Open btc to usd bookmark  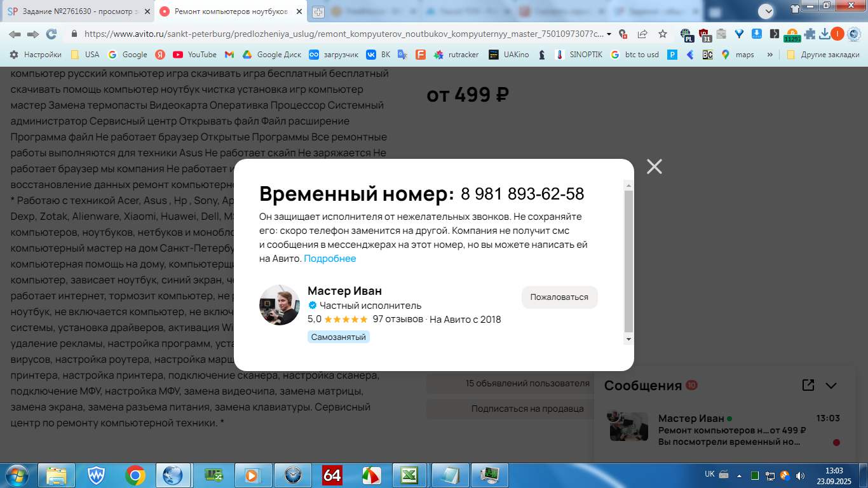635,55
